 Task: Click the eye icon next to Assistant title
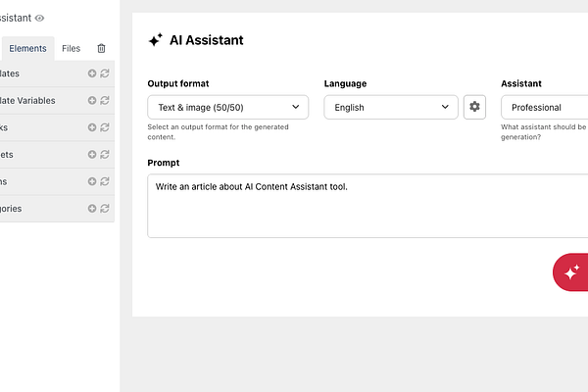tap(39, 18)
